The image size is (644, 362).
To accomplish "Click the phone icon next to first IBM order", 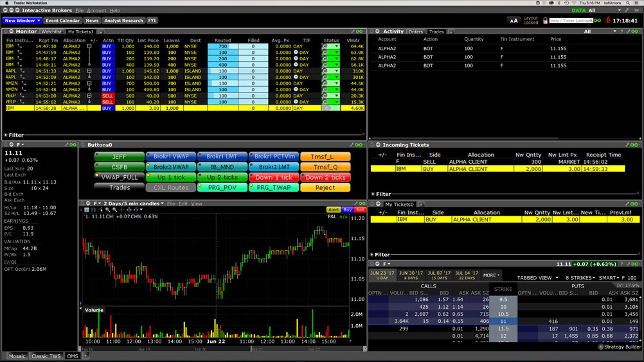I will [19, 46].
